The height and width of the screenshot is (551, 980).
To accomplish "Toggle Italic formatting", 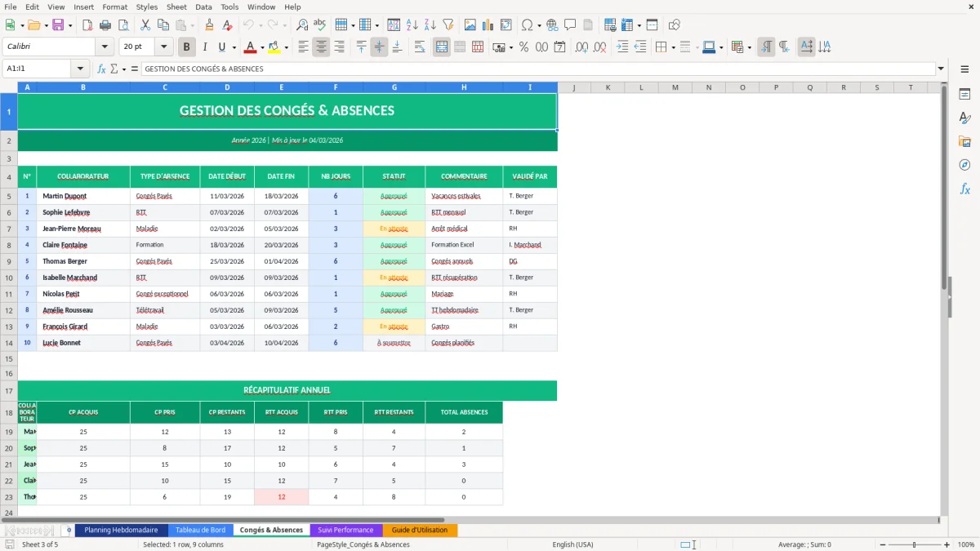I will click(204, 47).
